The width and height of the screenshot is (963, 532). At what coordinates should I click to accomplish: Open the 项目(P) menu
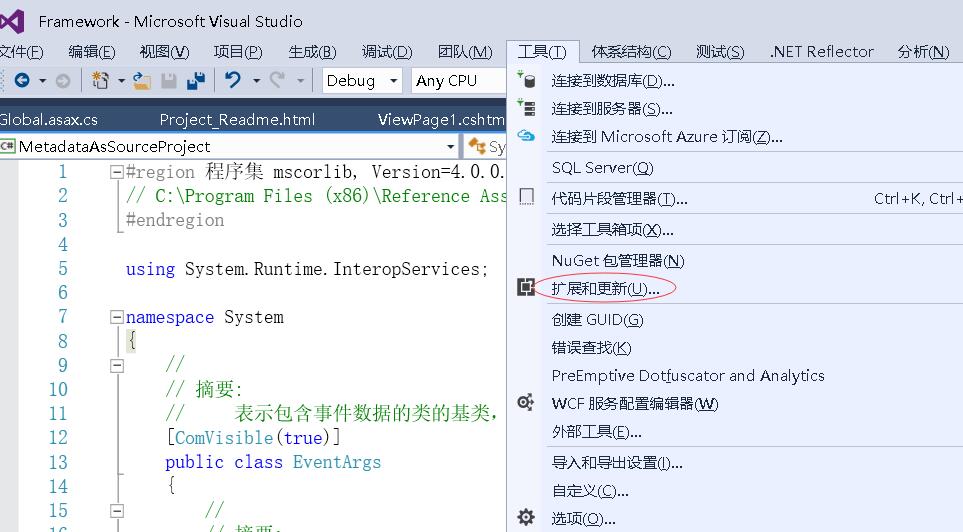pos(238,52)
